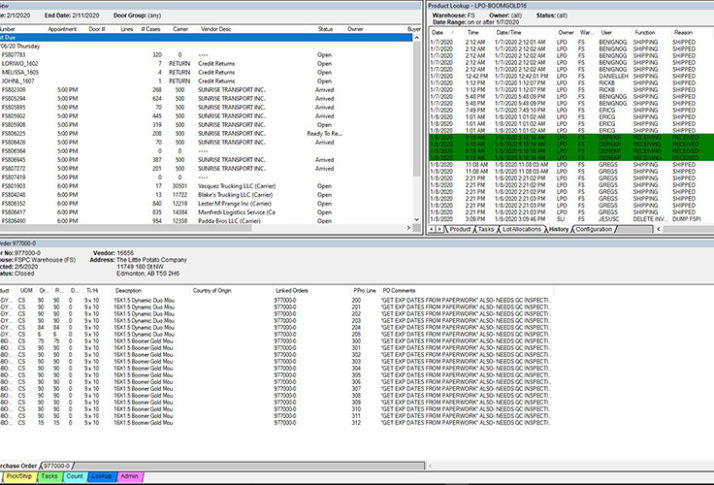
Task: Open the Pick/Ship module tab
Action: [19, 476]
